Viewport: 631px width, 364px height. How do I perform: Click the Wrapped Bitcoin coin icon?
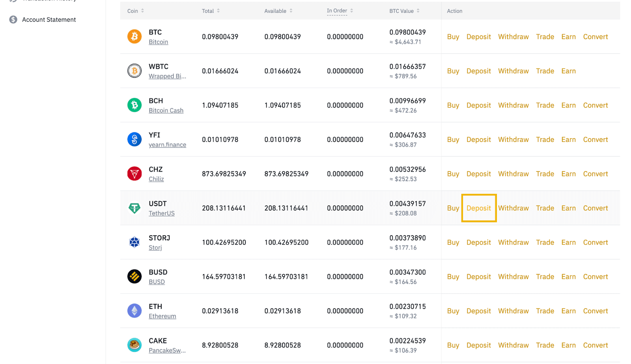[134, 71]
